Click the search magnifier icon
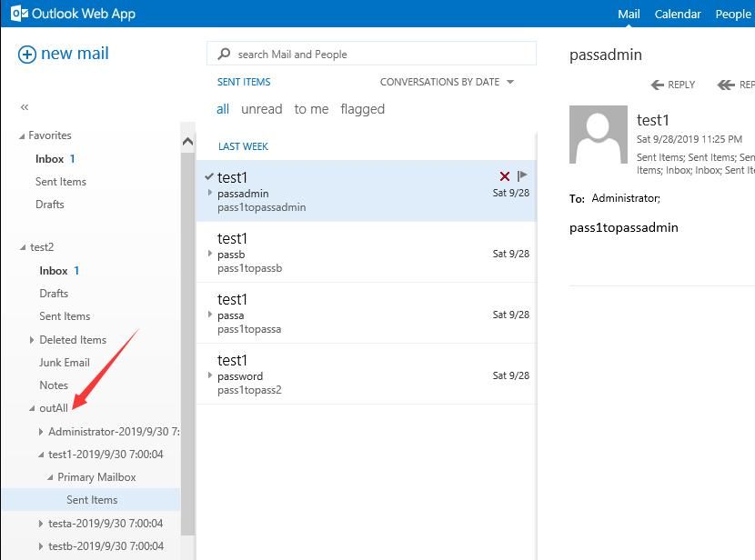Image resolution: width=755 pixels, height=560 pixels. [224, 54]
